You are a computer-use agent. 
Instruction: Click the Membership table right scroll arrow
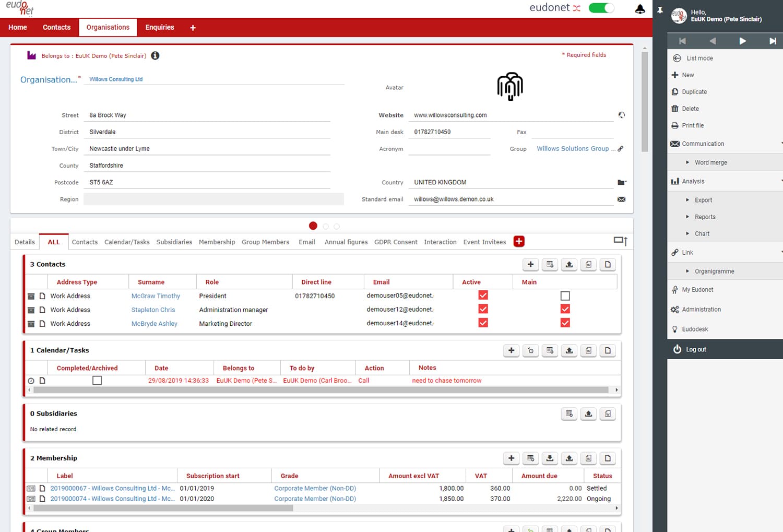coord(616,508)
